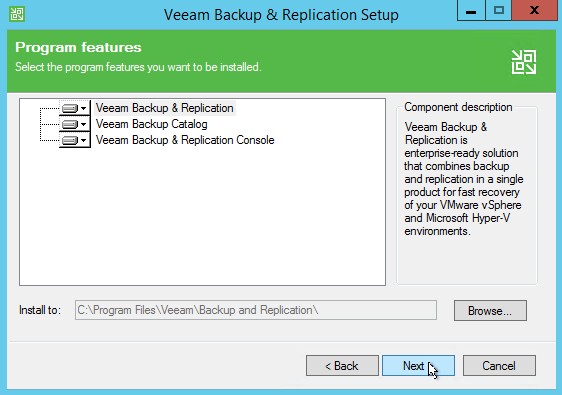562x395 pixels.
Task: Click the Browse... button
Action: [490, 310]
